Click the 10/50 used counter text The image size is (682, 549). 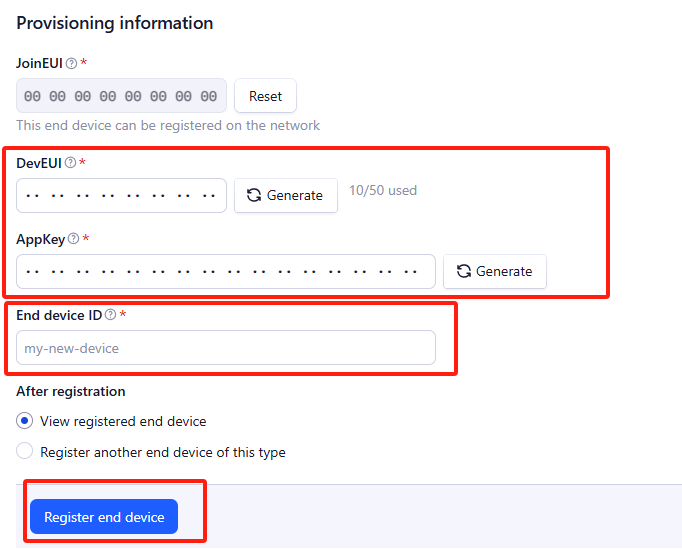coord(383,191)
